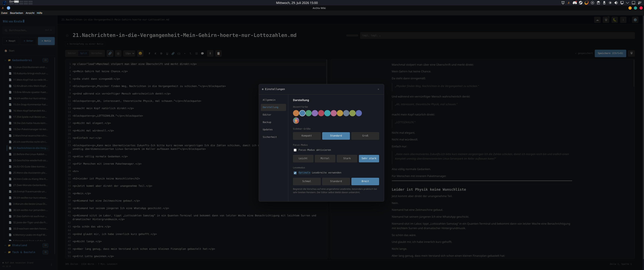Click the tags input field
Viewport: 644px width, 270px height.
(x=497, y=36)
